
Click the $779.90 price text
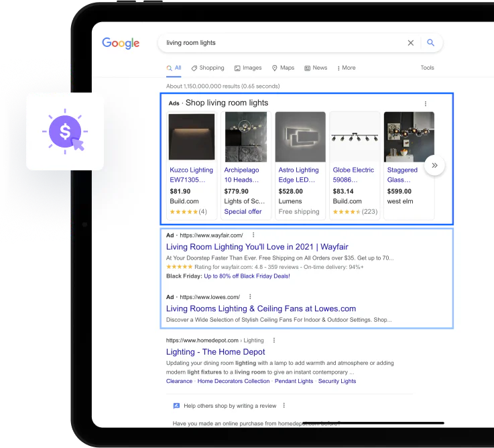coord(237,191)
